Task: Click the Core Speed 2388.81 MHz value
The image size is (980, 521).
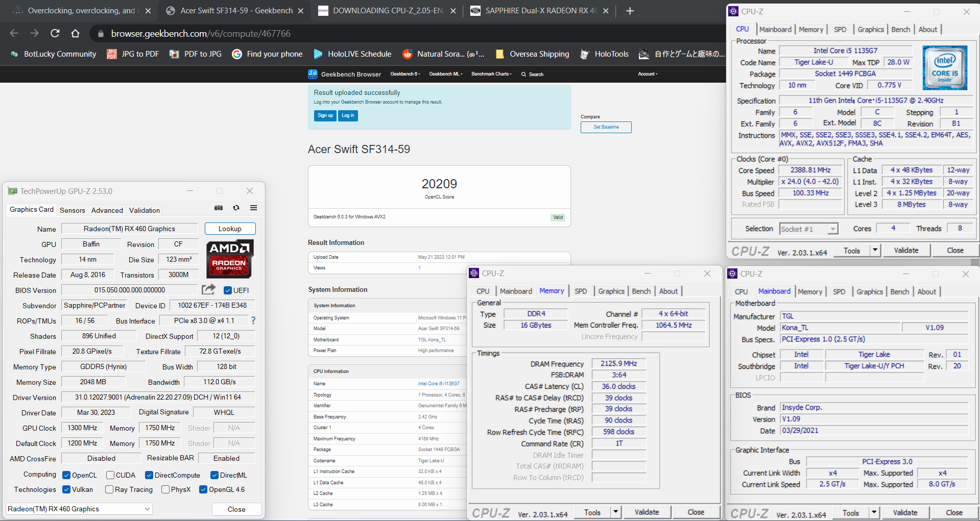Action: [x=810, y=170]
